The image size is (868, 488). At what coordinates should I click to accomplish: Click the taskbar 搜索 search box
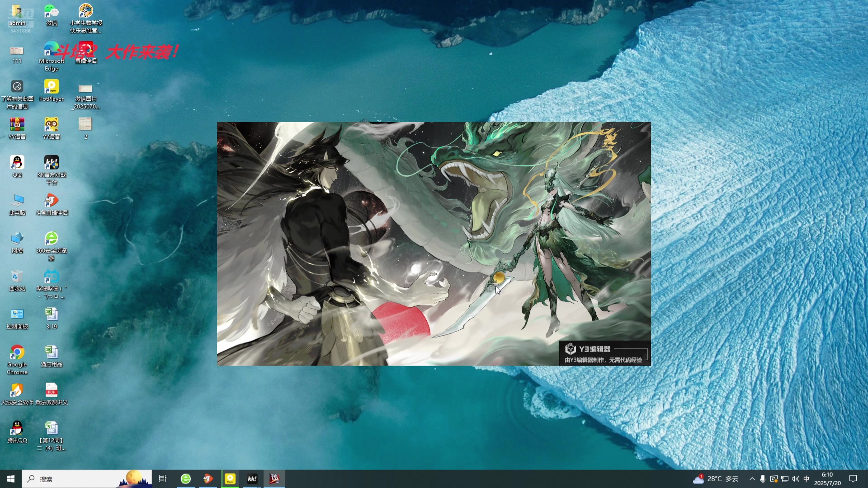pyautogui.click(x=87, y=479)
